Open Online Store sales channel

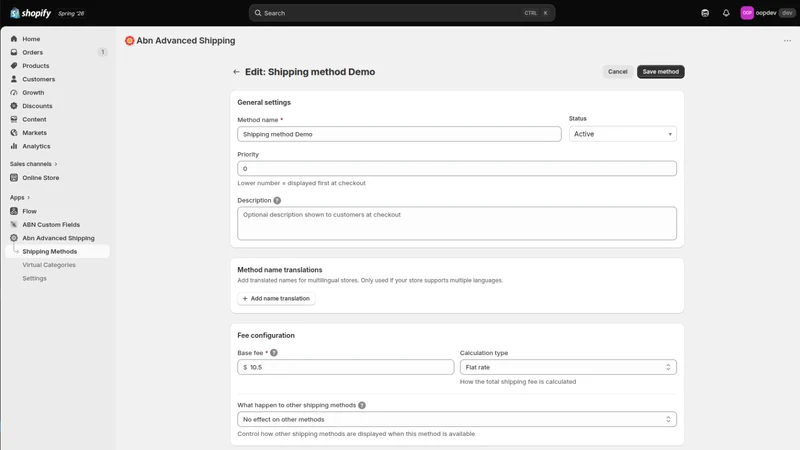(x=41, y=178)
